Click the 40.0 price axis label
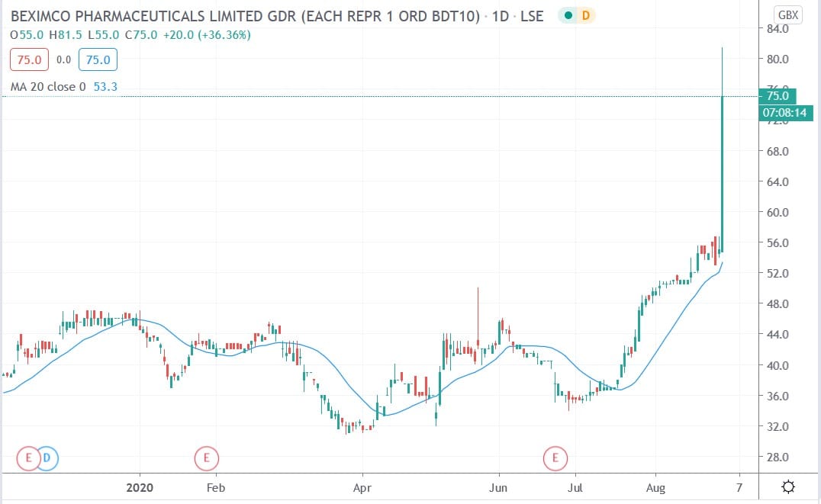Viewport: 821px width, 504px height. click(x=778, y=365)
